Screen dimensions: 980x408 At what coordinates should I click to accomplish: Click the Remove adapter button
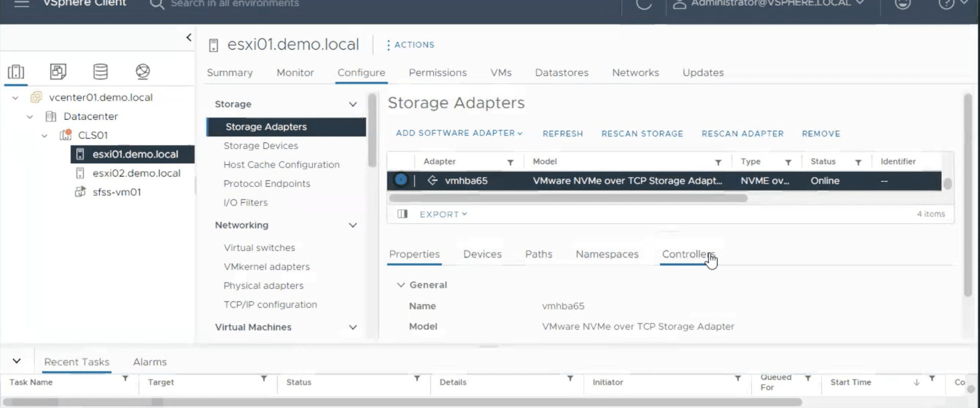[x=821, y=134]
